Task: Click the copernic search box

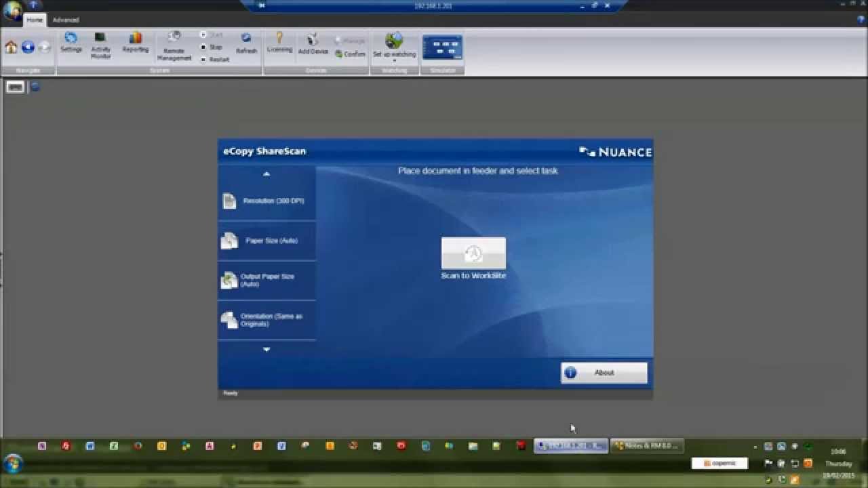Action: [719, 463]
